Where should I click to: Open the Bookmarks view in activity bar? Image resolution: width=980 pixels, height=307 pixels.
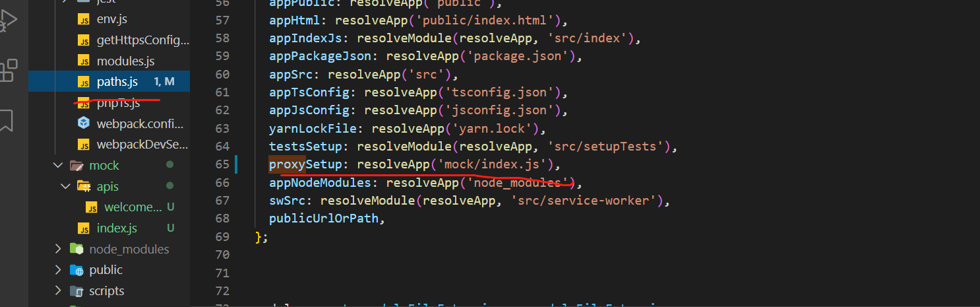6,120
